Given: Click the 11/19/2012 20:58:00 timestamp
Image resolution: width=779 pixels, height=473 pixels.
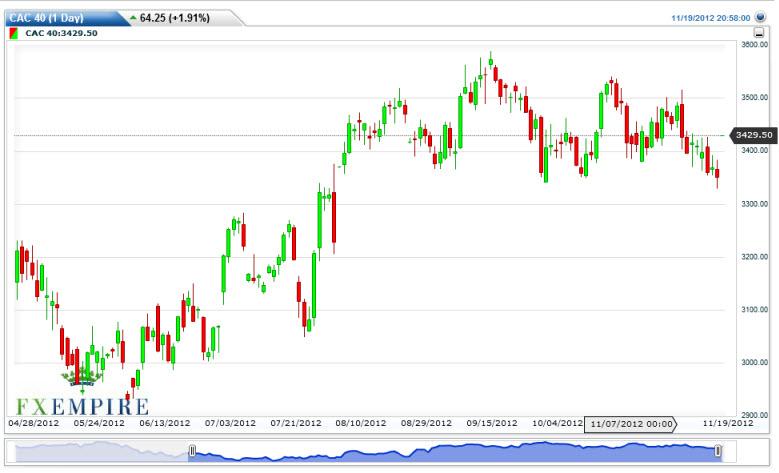Looking at the screenshot, I should coord(711,18).
